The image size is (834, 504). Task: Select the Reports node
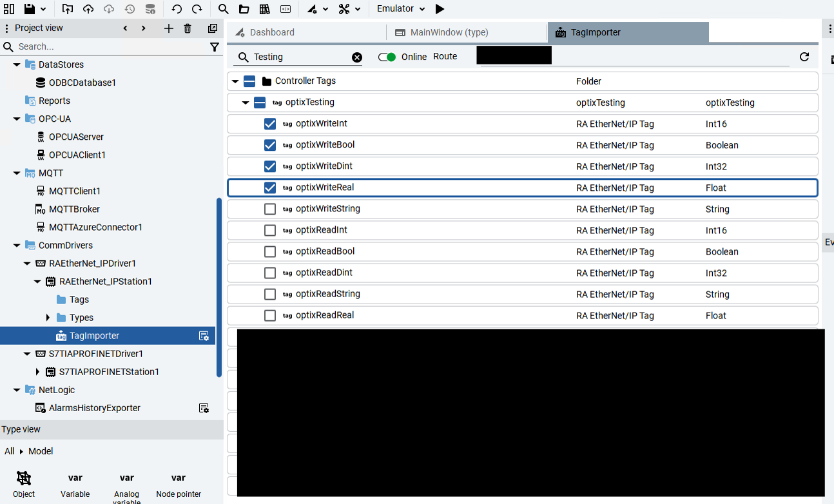tap(54, 101)
